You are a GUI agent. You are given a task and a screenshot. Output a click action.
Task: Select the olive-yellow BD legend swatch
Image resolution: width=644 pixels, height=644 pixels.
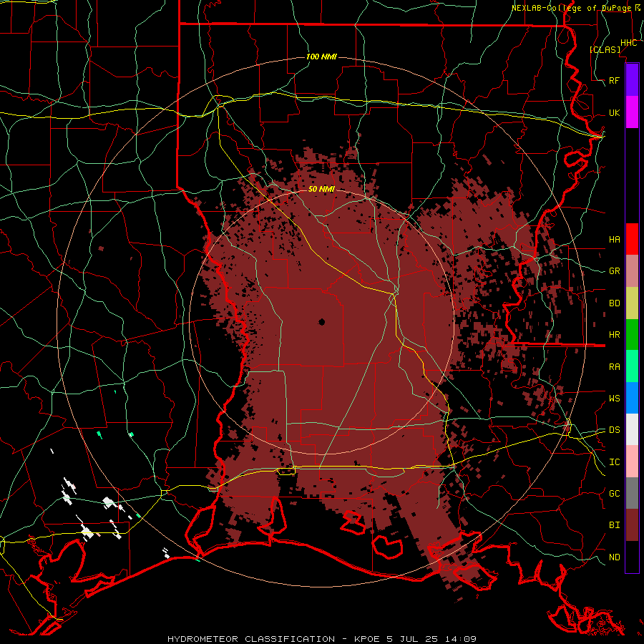click(632, 303)
